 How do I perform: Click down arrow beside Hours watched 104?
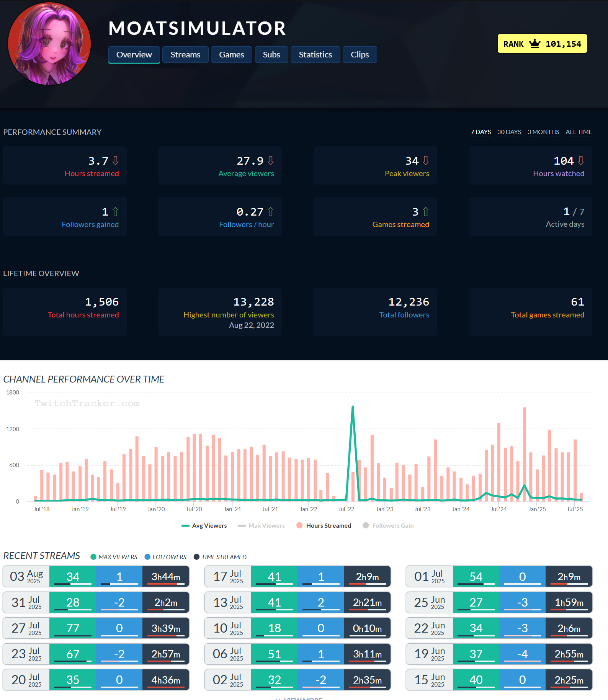581,161
